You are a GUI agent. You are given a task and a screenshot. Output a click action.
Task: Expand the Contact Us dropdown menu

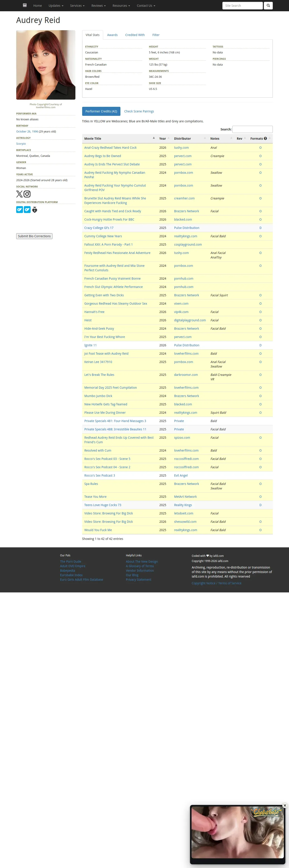coord(146,6)
